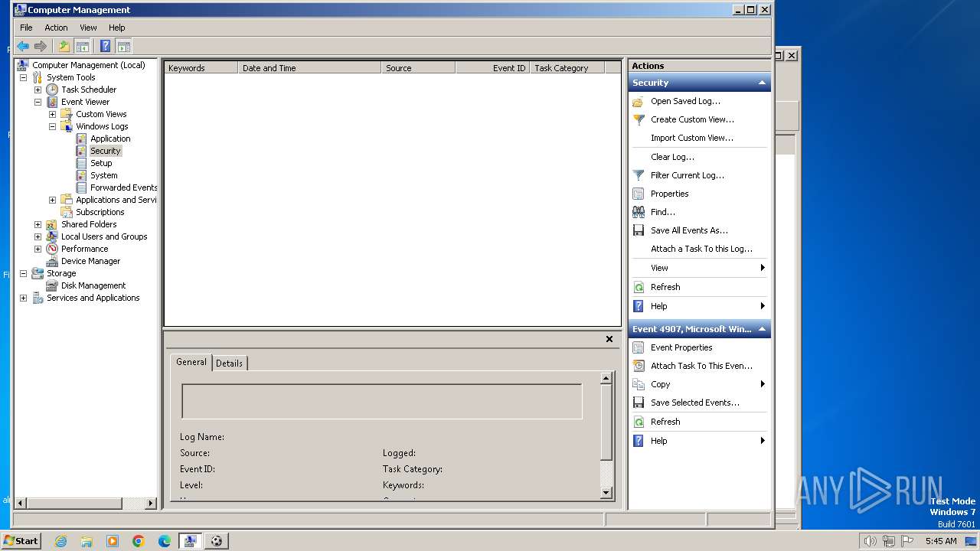Image resolution: width=980 pixels, height=551 pixels.
Task: Click the Save Selected Events floppy icon
Action: [x=639, y=403]
